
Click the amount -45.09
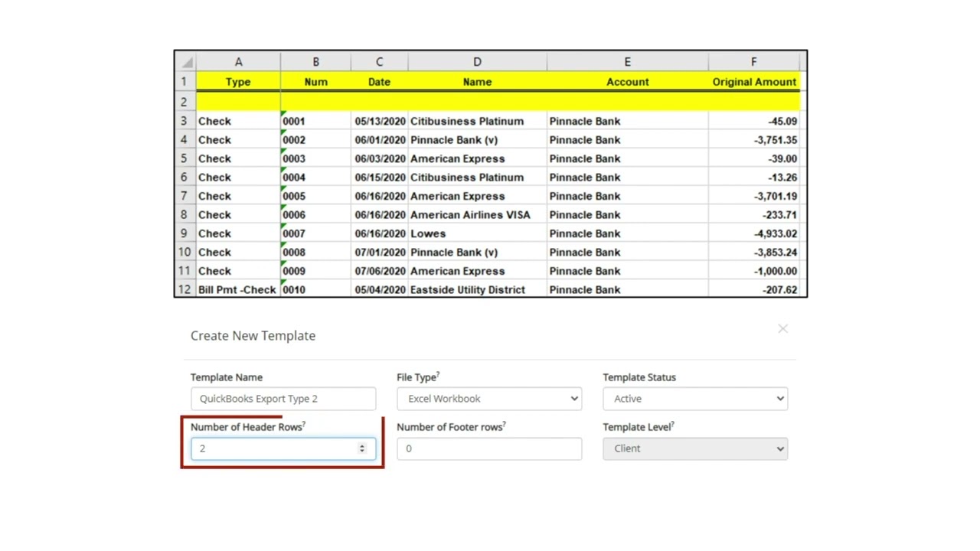[x=753, y=121]
